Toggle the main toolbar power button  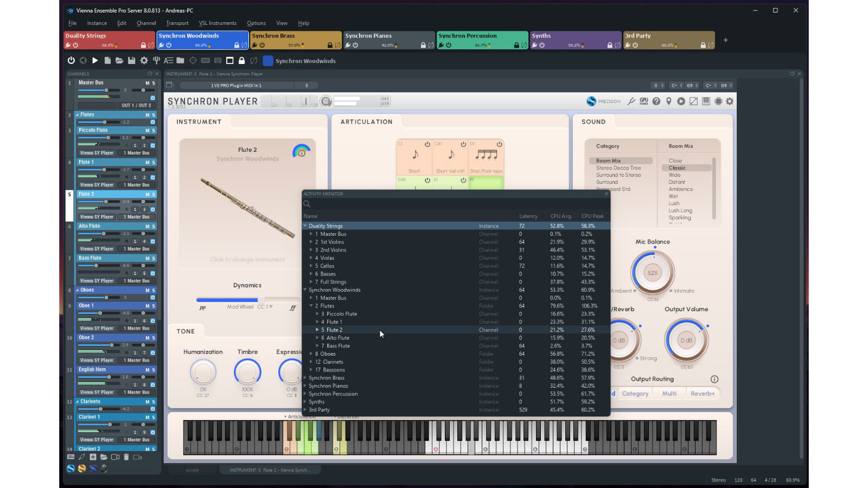[71, 61]
